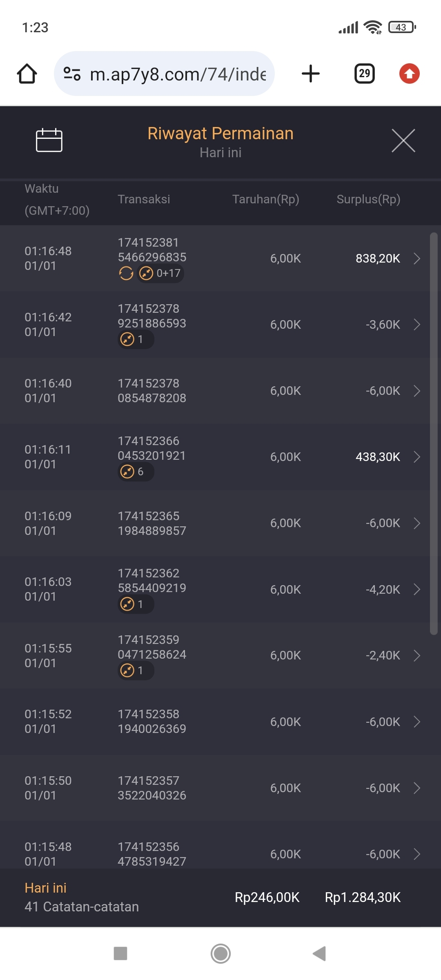Tap the free spin icon on 838,20K row

pyautogui.click(x=126, y=273)
